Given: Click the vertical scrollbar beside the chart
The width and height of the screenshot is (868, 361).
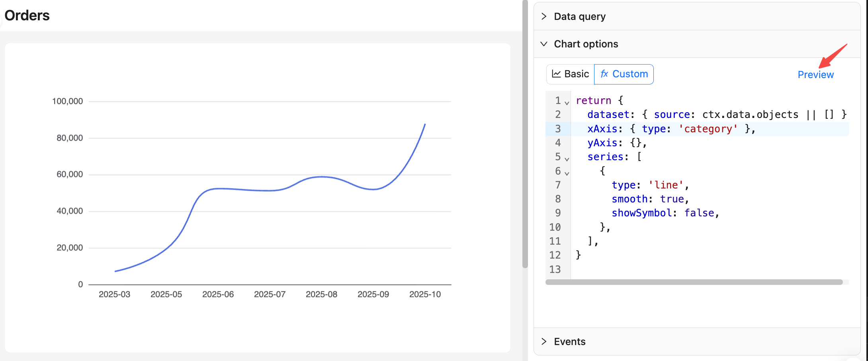Looking at the screenshot, I should 525,135.
